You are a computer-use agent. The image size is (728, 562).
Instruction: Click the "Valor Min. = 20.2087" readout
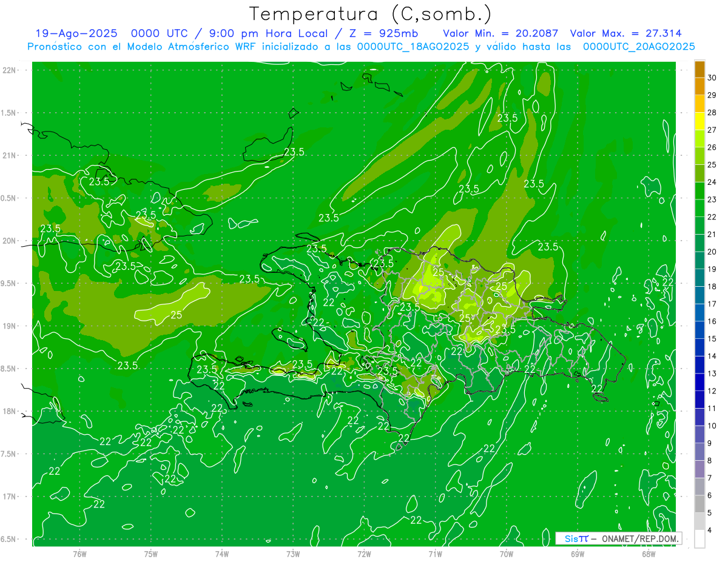coord(500,33)
